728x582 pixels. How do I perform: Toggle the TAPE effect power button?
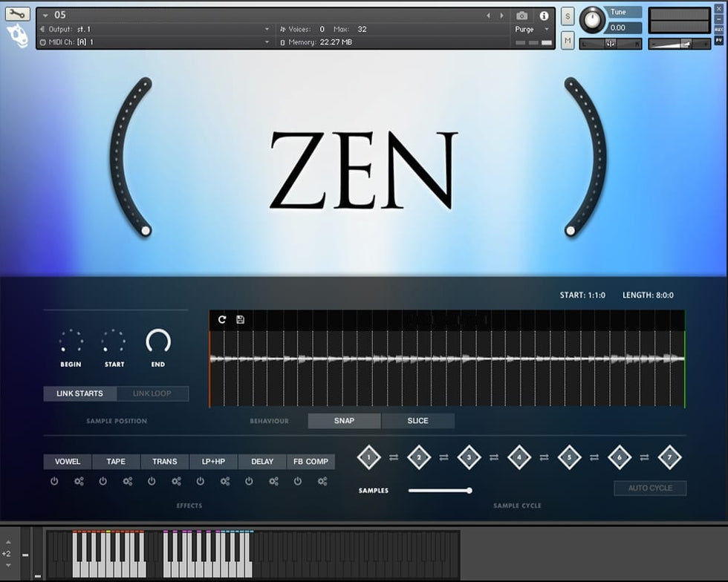click(x=103, y=481)
